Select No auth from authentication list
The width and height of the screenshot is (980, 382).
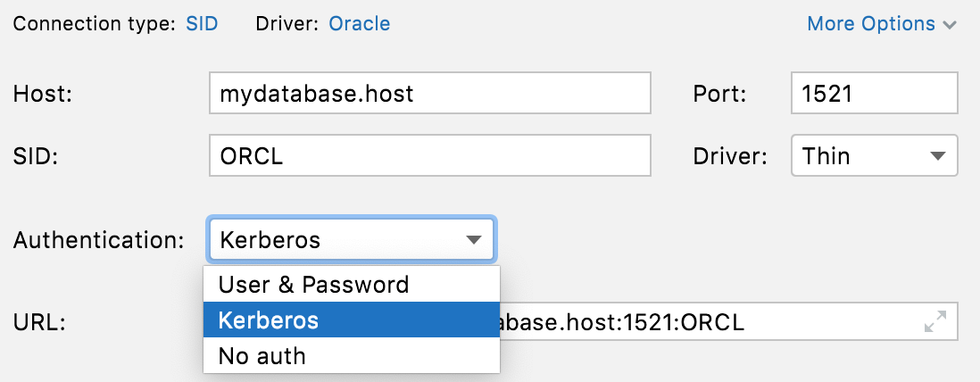click(x=351, y=356)
